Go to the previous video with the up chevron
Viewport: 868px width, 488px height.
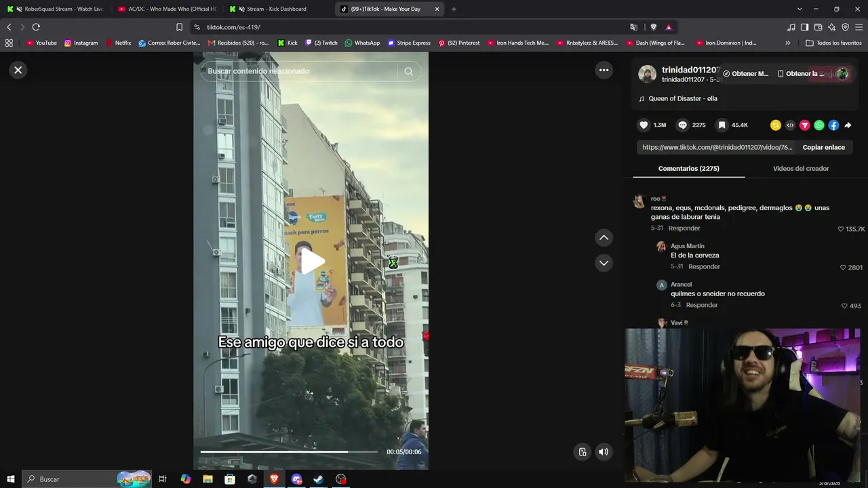click(x=604, y=238)
